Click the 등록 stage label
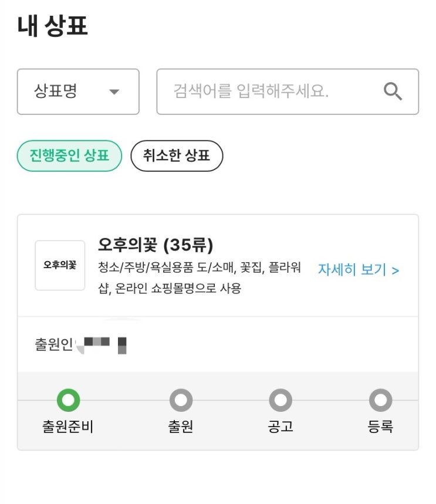This screenshot has width=436, height=504. (x=380, y=427)
